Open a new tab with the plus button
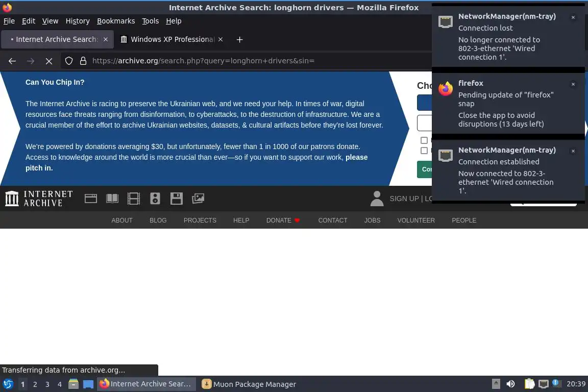Viewport: 588px width, 392px height. click(x=239, y=39)
